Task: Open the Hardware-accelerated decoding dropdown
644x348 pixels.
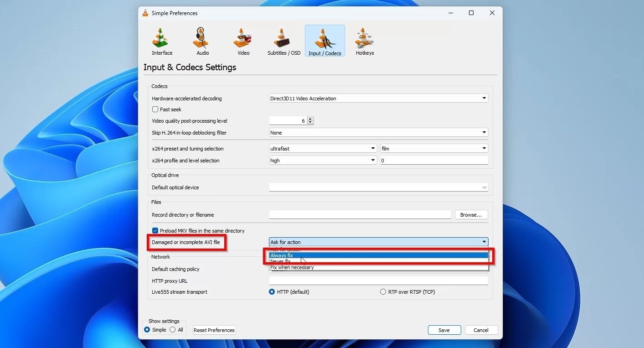Action: click(483, 98)
